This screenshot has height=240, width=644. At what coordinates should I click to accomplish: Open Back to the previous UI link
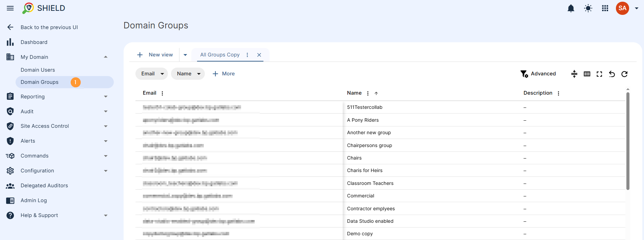tap(49, 27)
